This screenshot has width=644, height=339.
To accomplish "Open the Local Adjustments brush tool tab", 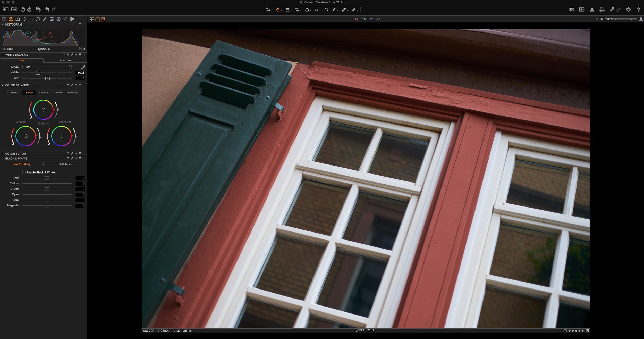I will pyautogui.click(x=45, y=19).
